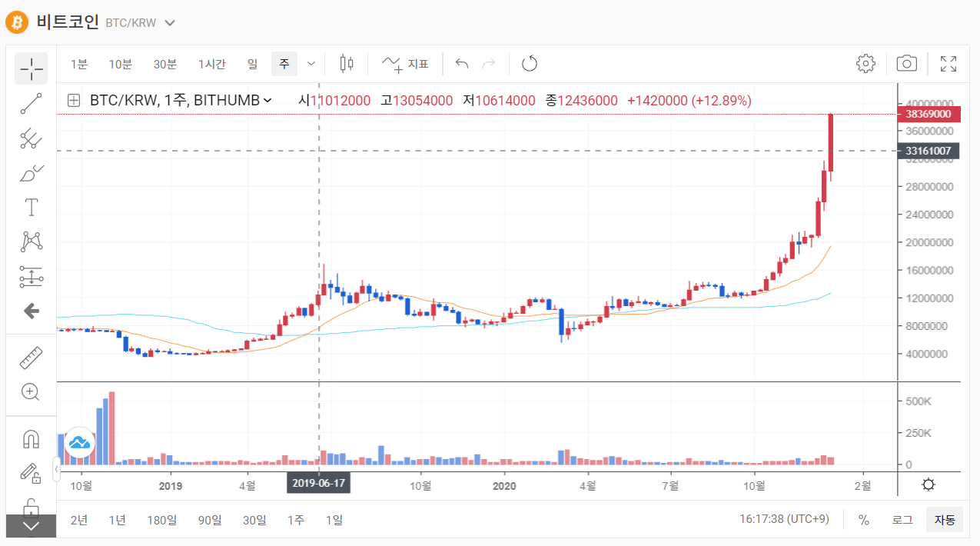Set range to 1년
This screenshot has height=546, width=980.
click(117, 520)
